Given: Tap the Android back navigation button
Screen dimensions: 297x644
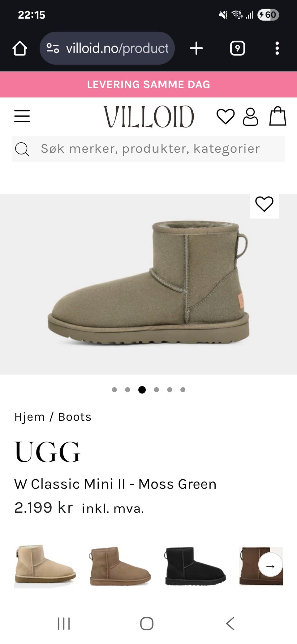Looking at the screenshot, I should [230, 624].
